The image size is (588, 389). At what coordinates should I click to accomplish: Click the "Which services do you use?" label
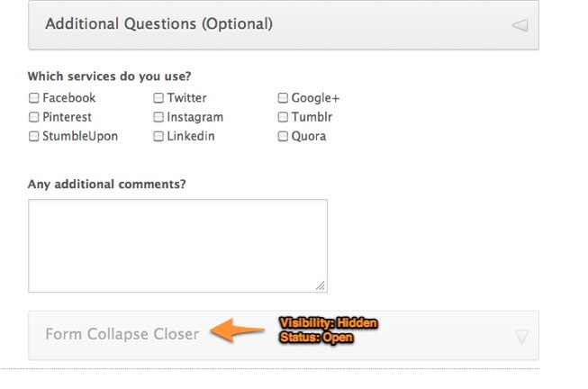[109, 77]
